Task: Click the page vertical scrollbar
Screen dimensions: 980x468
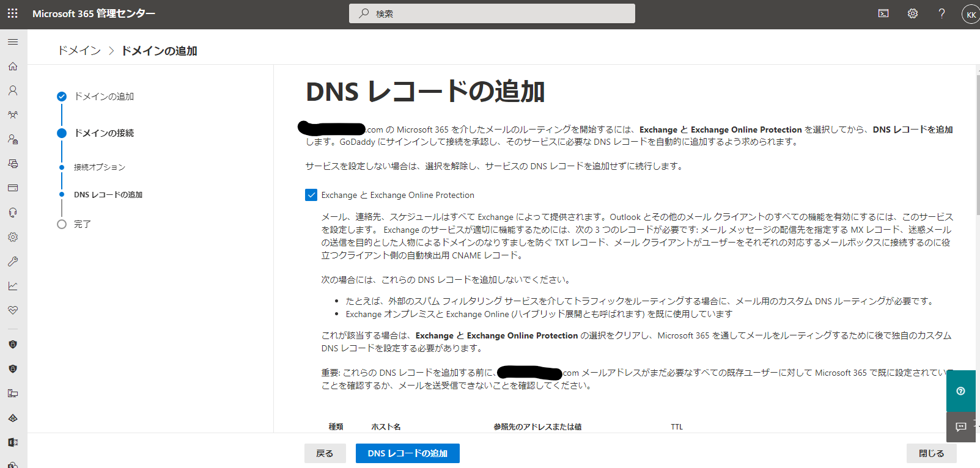Action: 978,145
